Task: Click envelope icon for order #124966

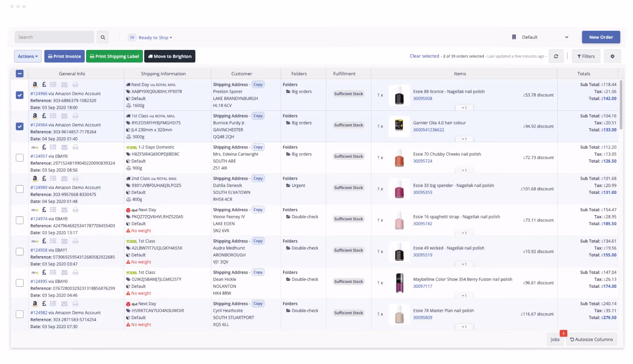Action: coord(64,85)
